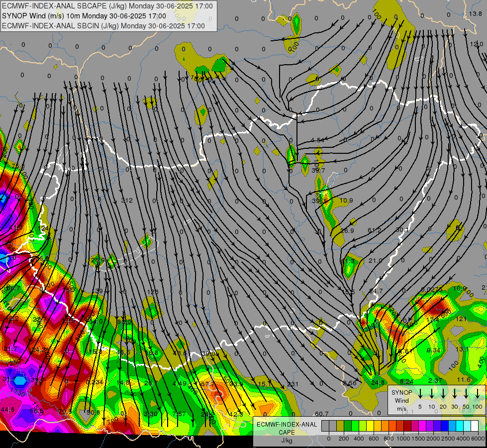This screenshot has height=448, width=487.
Task: Click the 24.7 value on the map
Action: tap(376, 291)
